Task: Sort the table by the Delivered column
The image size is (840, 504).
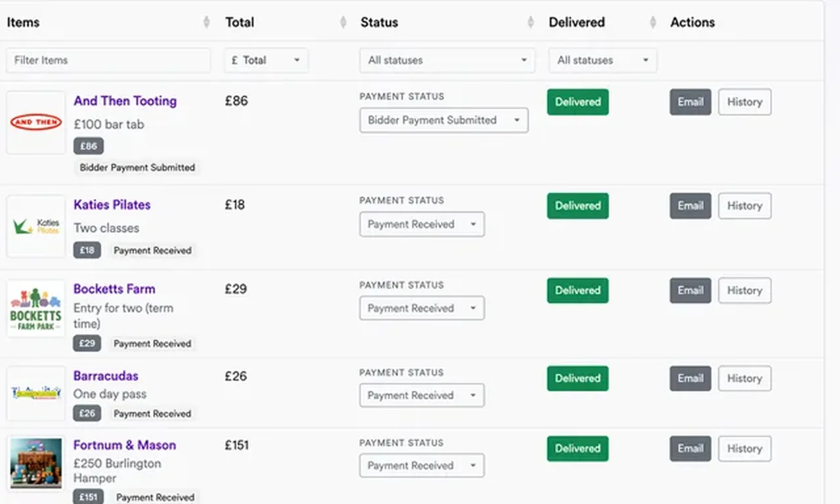Action: tap(653, 22)
